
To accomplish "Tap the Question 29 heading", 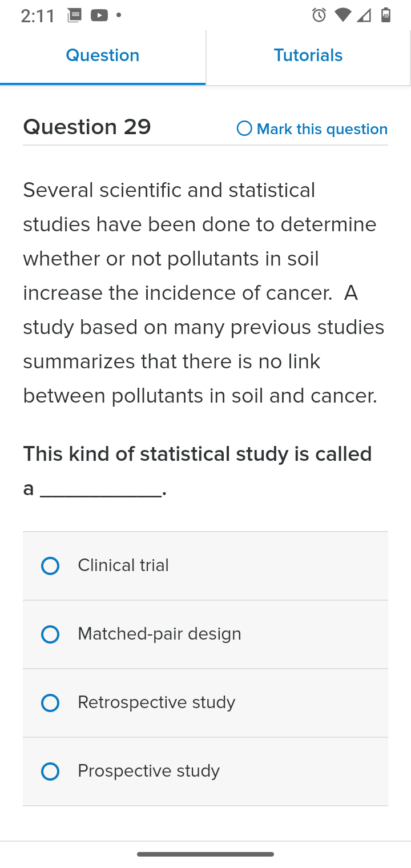I will [x=87, y=127].
